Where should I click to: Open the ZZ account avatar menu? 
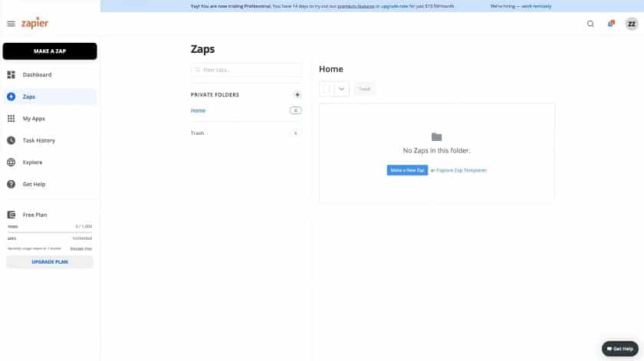tap(632, 24)
